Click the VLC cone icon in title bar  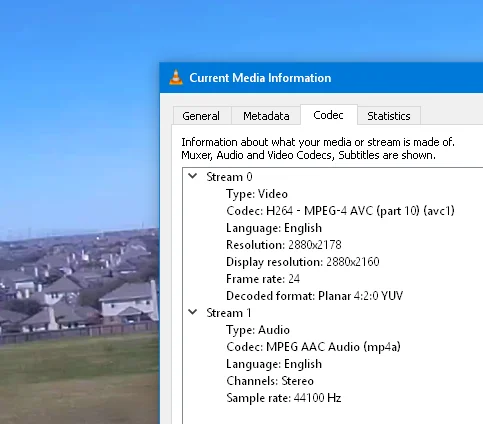click(176, 78)
